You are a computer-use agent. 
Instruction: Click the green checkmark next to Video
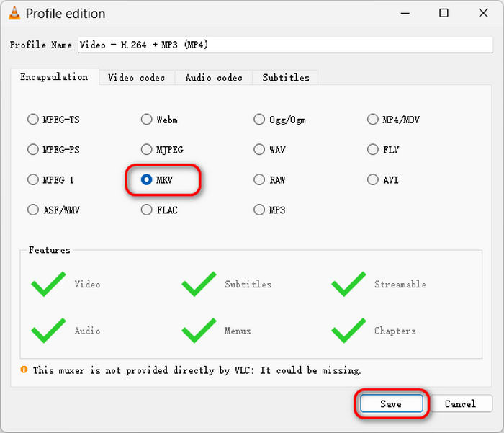click(x=48, y=284)
